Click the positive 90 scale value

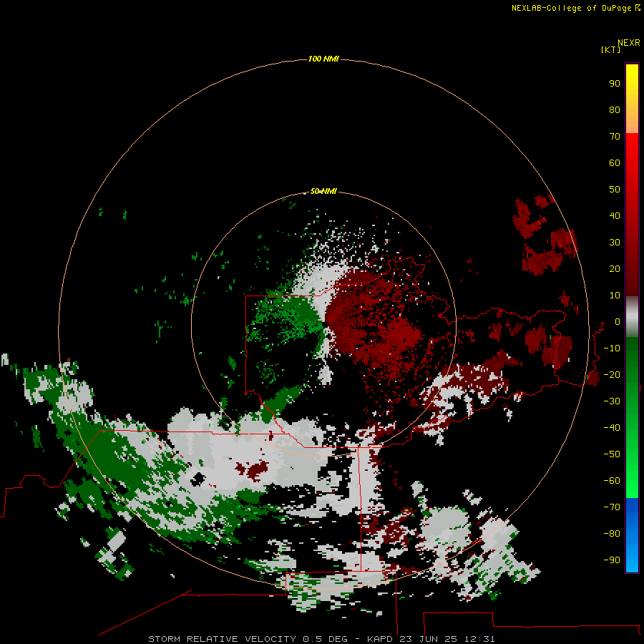tap(615, 84)
